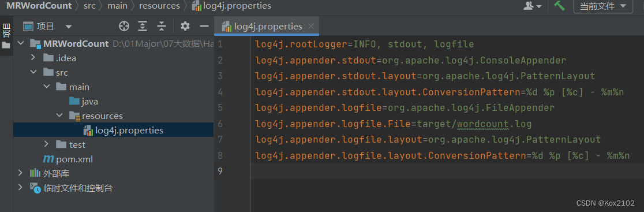Click the folder icon on left stripe
Viewport: 644px width, 212px height.
pyautogui.click(x=6, y=45)
